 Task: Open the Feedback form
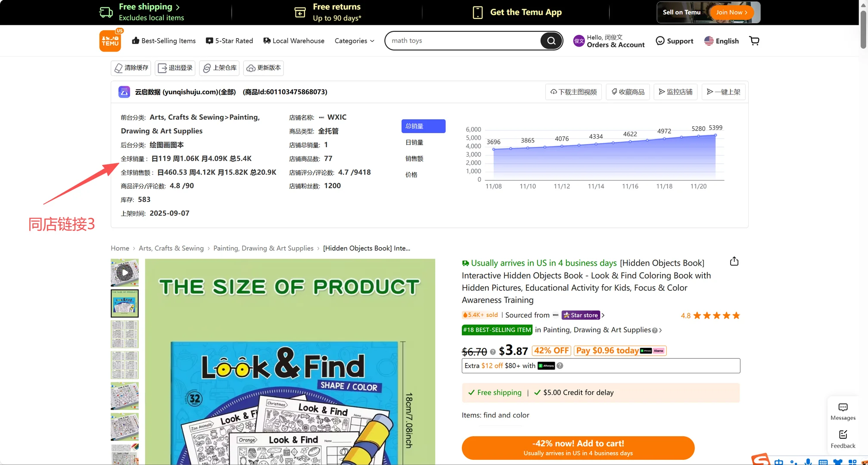[x=843, y=439]
